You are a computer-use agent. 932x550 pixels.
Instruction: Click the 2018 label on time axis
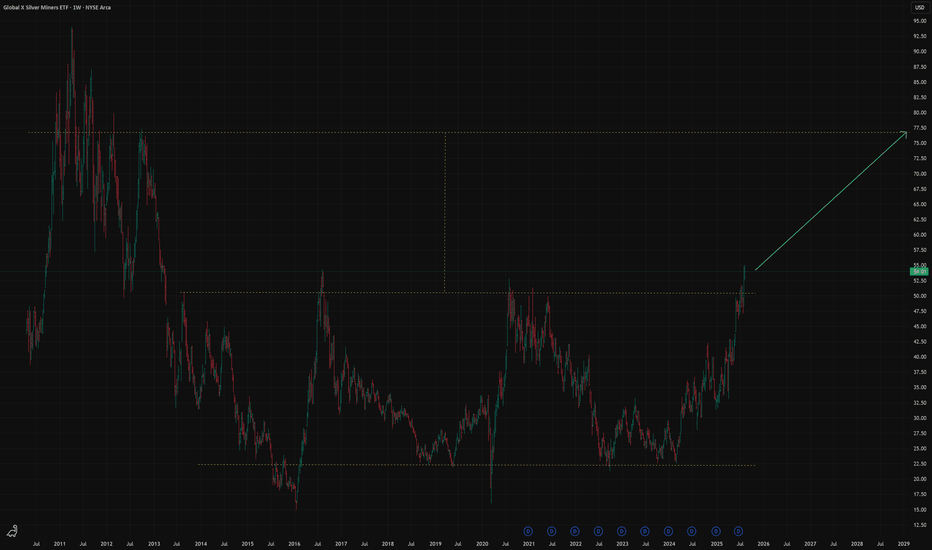point(388,543)
